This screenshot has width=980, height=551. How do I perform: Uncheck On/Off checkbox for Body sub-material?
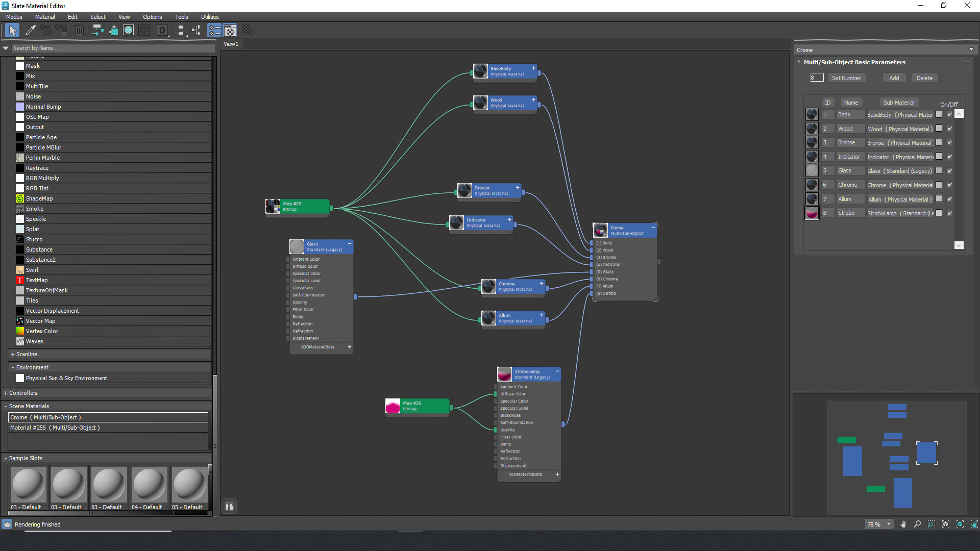pos(949,115)
